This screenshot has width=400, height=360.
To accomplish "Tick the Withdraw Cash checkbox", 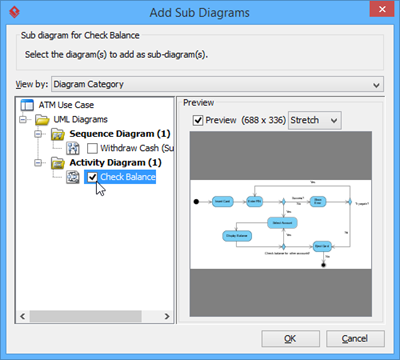I will pos(92,148).
